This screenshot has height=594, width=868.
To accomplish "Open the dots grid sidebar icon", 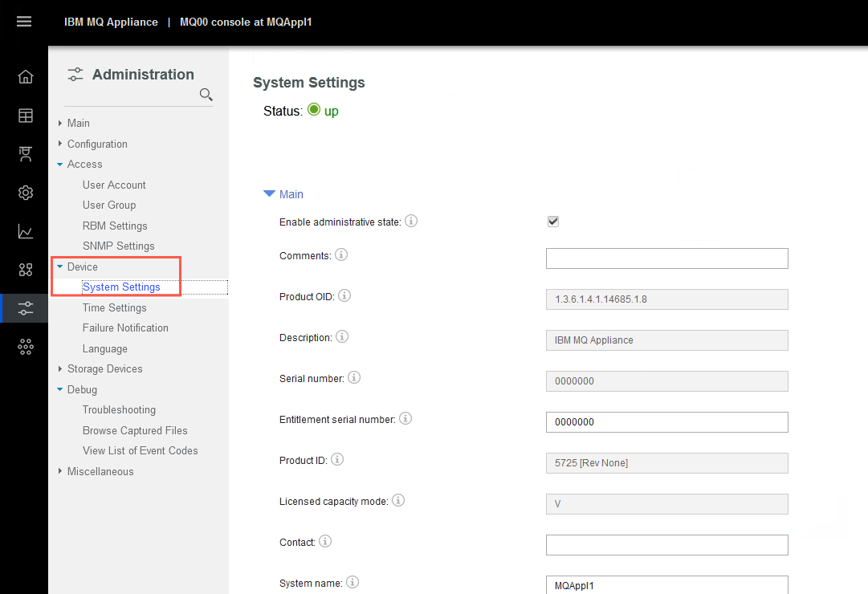I will (x=26, y=347).
